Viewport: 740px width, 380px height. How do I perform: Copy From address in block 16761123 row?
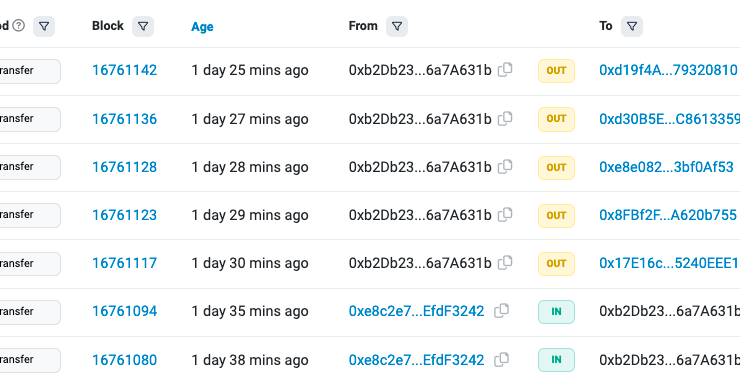(505, 215)
